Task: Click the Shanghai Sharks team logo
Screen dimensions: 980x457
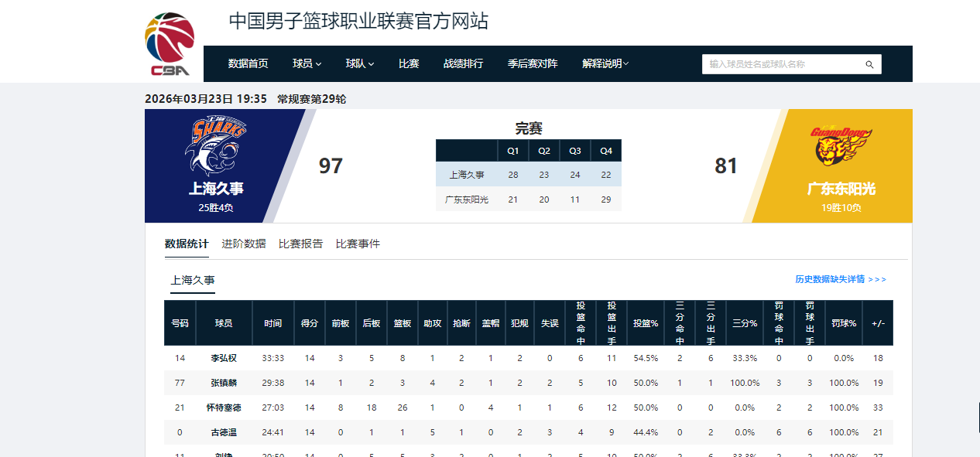Action: [216, 147]
